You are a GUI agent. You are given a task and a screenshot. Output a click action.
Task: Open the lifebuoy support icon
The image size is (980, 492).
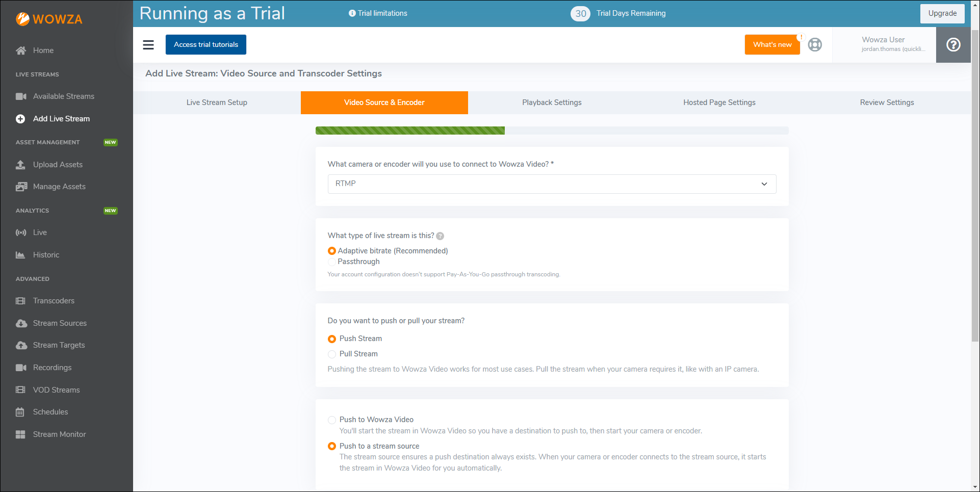tap(815, 45)
